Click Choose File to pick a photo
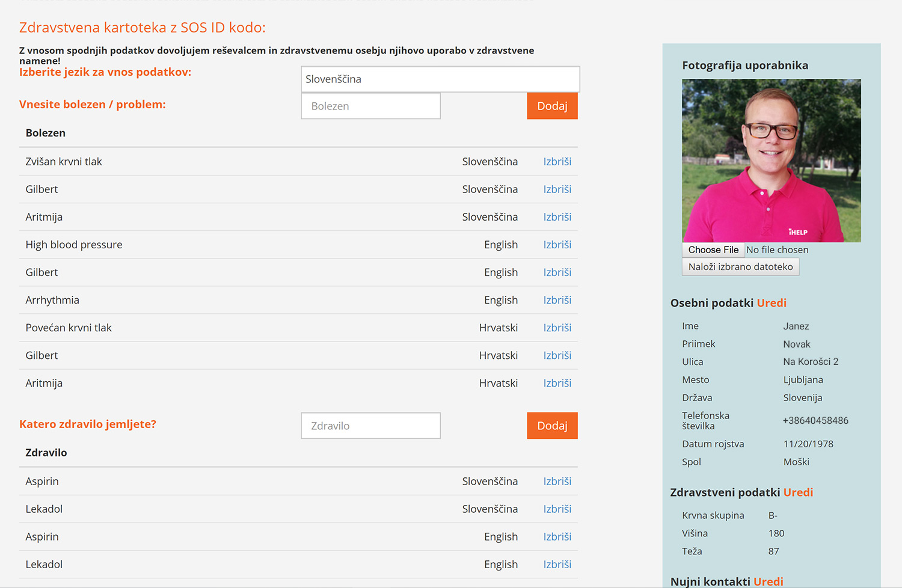The image size is (902, 588). tap(713, 250)
